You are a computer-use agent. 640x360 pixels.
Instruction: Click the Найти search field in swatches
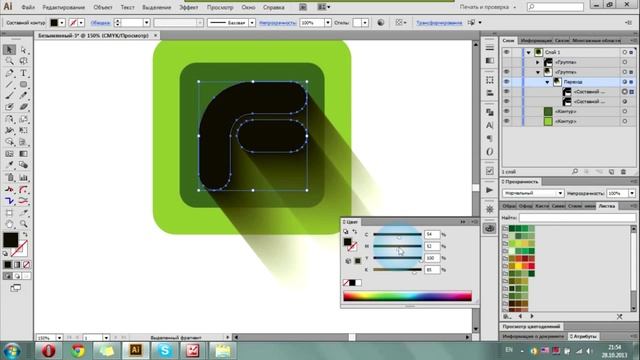577,218
